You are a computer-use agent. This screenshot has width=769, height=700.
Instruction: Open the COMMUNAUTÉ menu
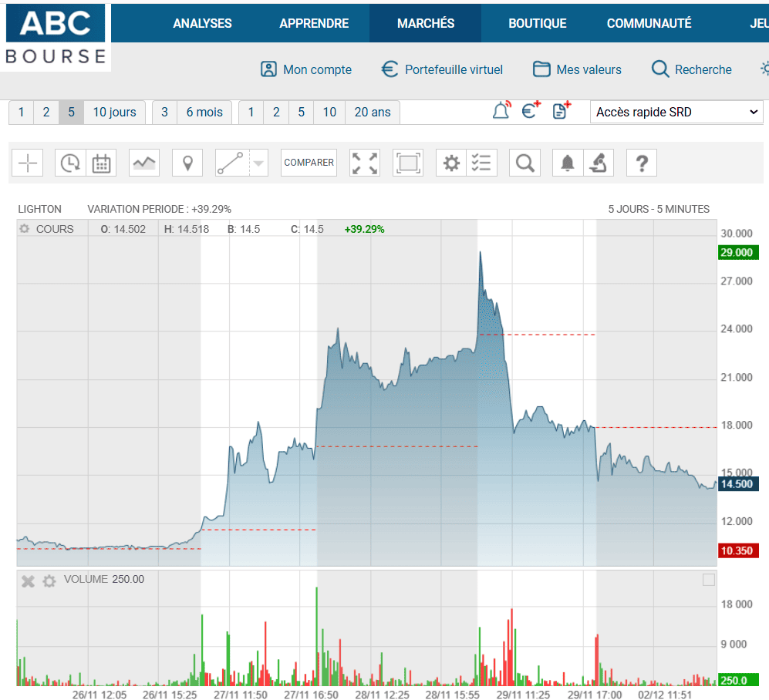[649, 23]
